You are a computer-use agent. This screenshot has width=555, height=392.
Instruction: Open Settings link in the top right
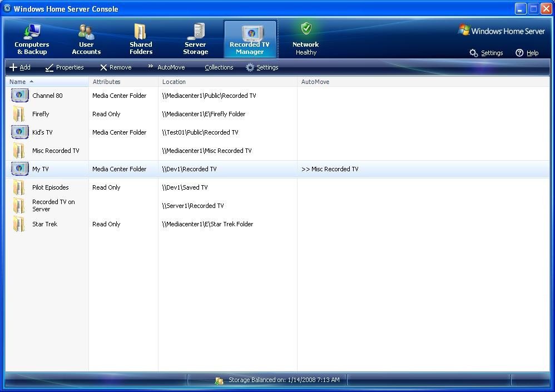tap(492, 53)
